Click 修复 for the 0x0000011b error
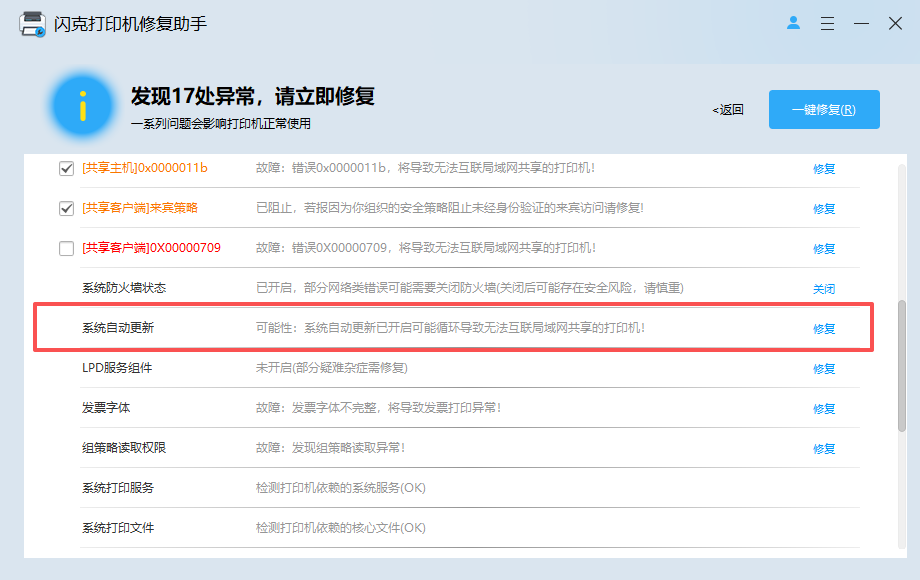This screenshot has width=920, height=580. [x=824, y=169]
